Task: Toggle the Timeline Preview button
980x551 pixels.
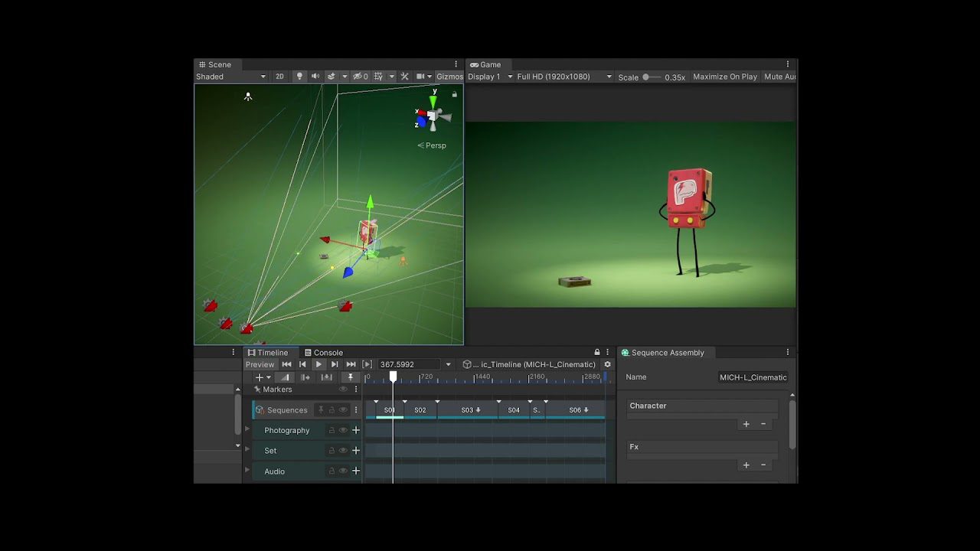Action: click(x=260, y=364)
